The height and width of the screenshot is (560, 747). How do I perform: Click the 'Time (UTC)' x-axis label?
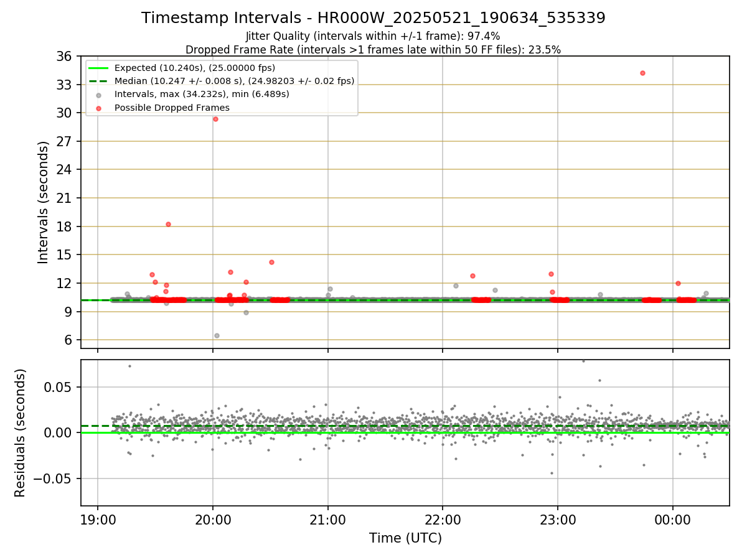click(x=405, y=538)
